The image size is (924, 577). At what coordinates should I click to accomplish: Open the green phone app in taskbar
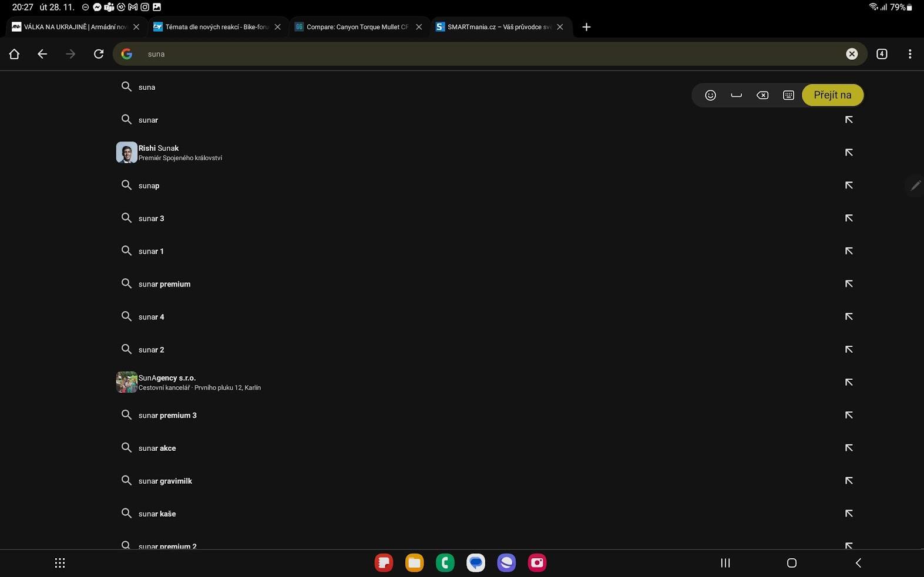pyautogui.click(x=445, y=563)
